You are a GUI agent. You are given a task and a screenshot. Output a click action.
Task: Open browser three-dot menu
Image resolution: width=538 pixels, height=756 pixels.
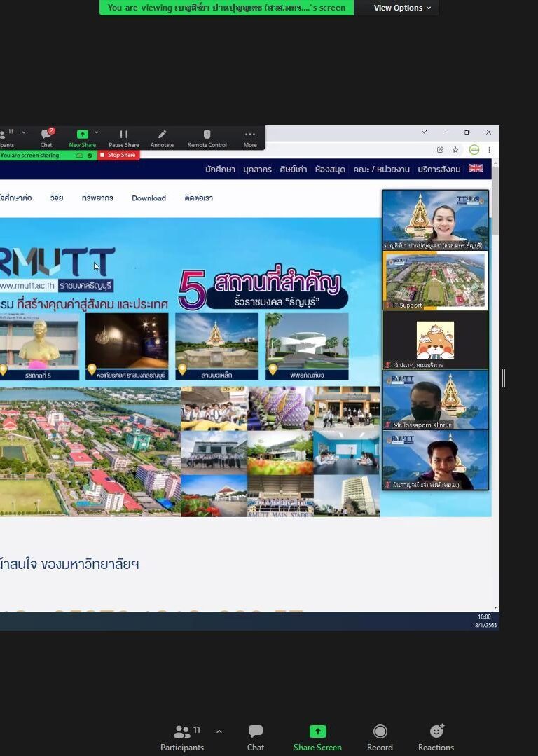point(489,150)
